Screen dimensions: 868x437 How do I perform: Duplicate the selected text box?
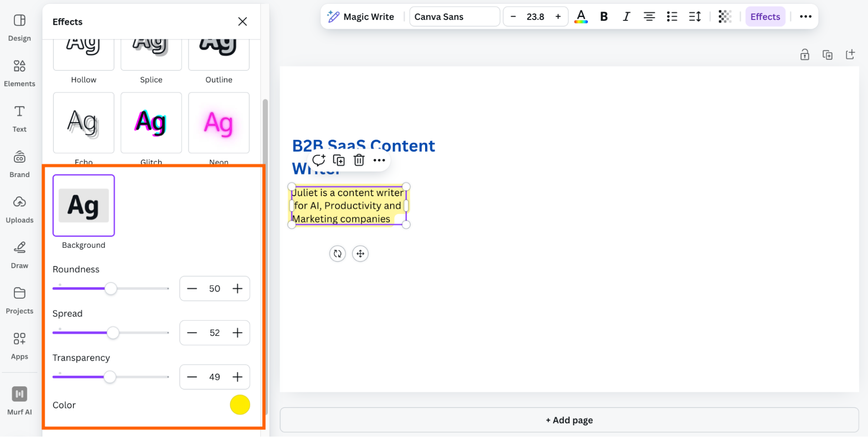(x=339, y=160)
